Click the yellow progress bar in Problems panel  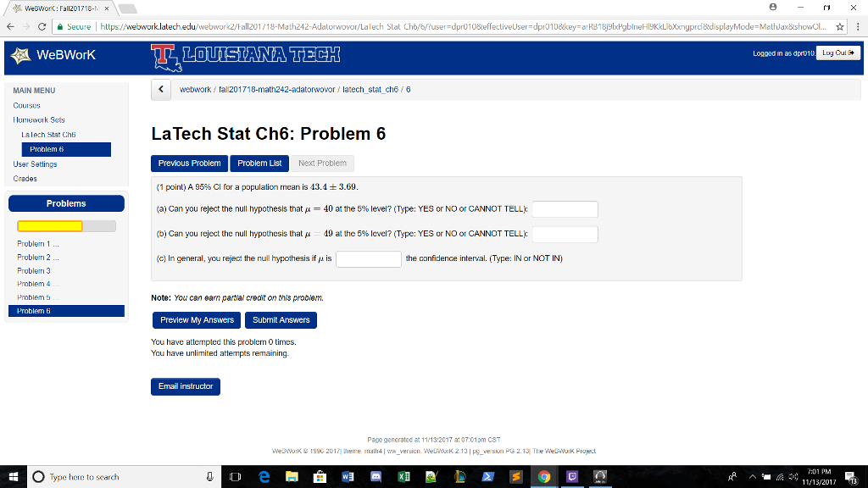49,225
